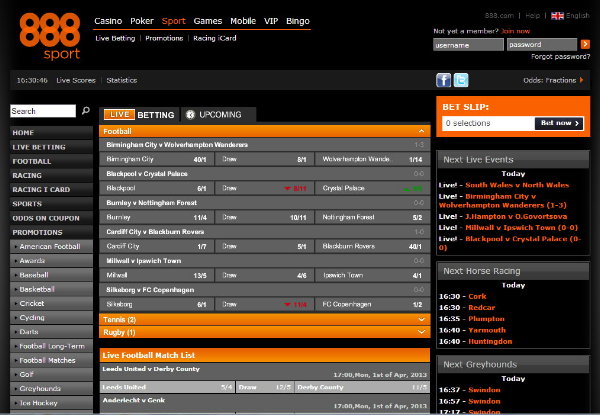Open the Odds: Fractions format dropdown
This screenshot has height=415, width=600.
[x=553, y=80]
